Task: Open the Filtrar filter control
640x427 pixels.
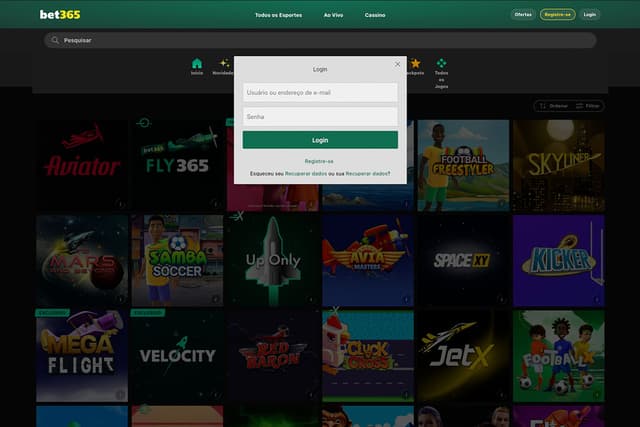Action: coord(588,106)
